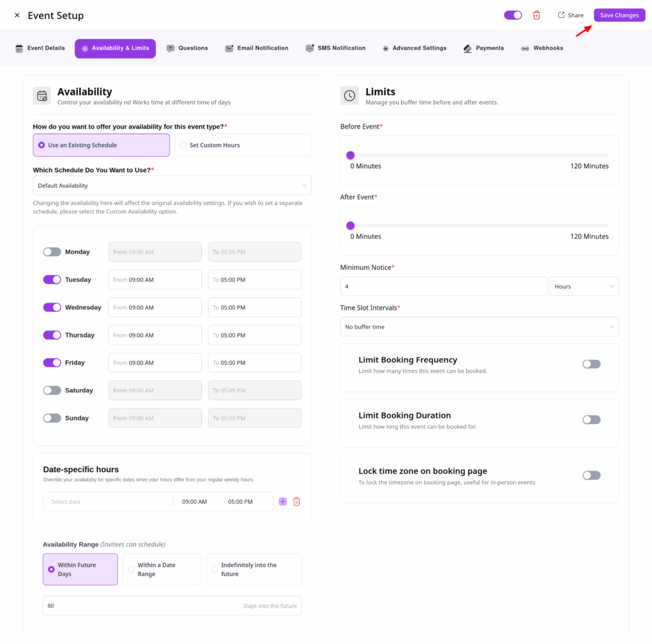Open the Time Slot Intervals dropdown

pos(479,327)
